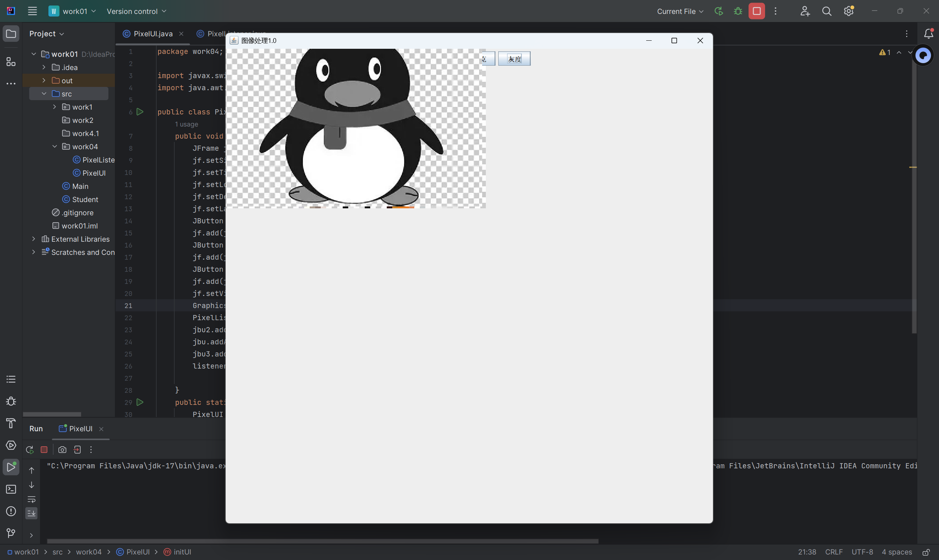Open Search Everywhere magnifier icon

tap(826, 11)
